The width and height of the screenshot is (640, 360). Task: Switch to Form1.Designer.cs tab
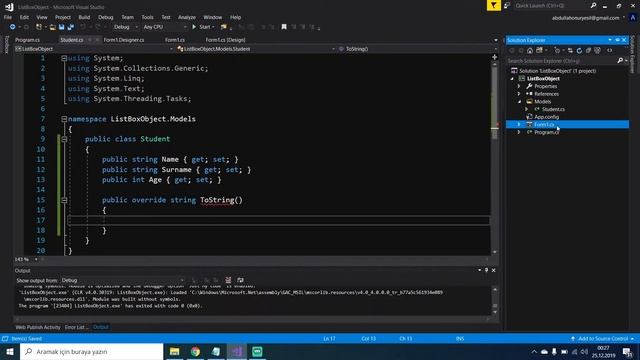tap(124, 40)
